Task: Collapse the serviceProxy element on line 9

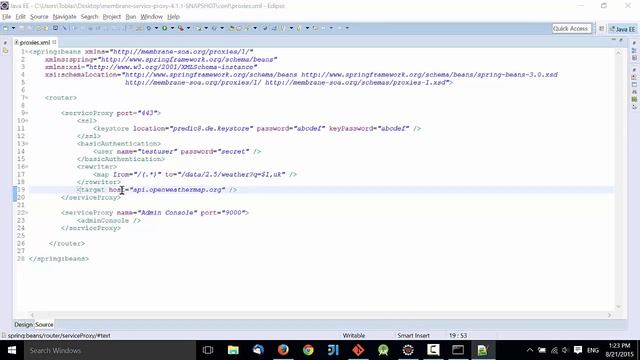Action: click(27, 113)
